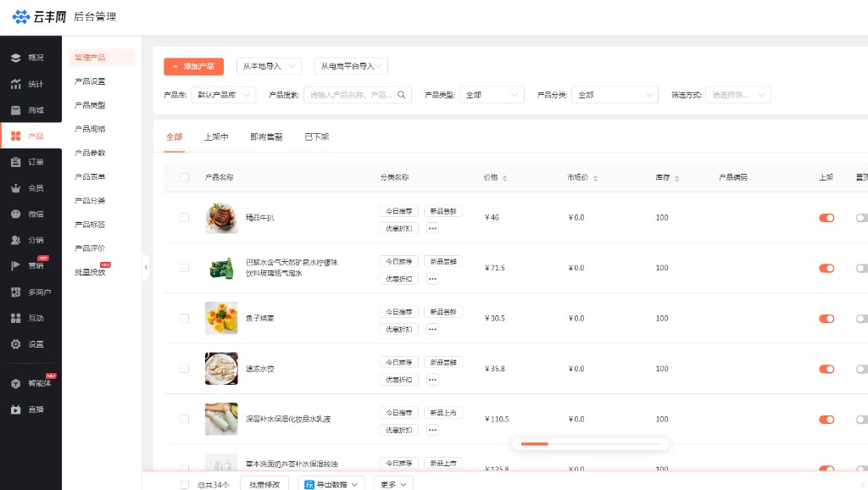Focus the 产品搜索 input field
868x490 pixels.
(x=357, y=95)
